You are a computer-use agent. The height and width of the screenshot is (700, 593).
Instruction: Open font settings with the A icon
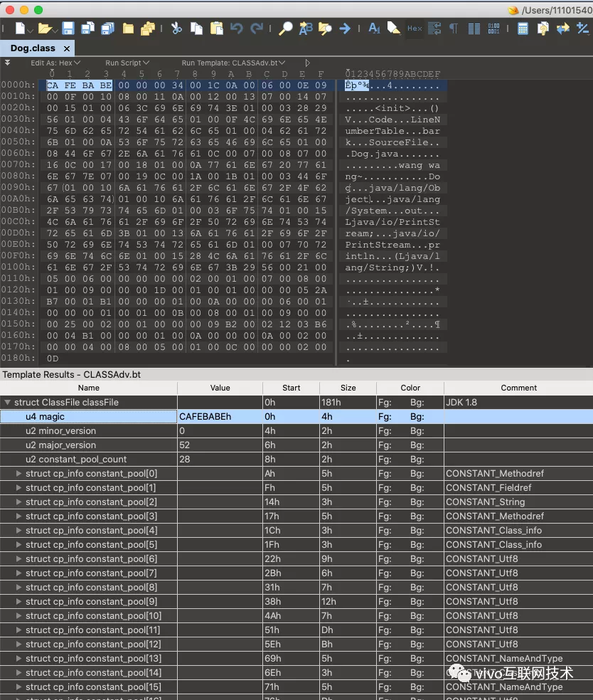(374, 28)
